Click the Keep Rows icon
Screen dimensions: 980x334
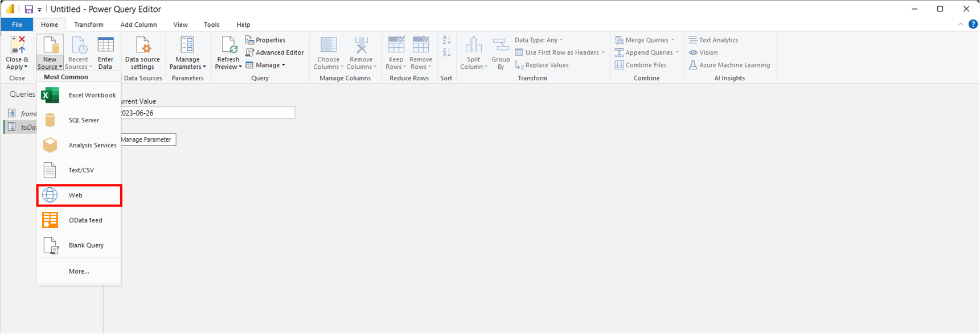396,46
